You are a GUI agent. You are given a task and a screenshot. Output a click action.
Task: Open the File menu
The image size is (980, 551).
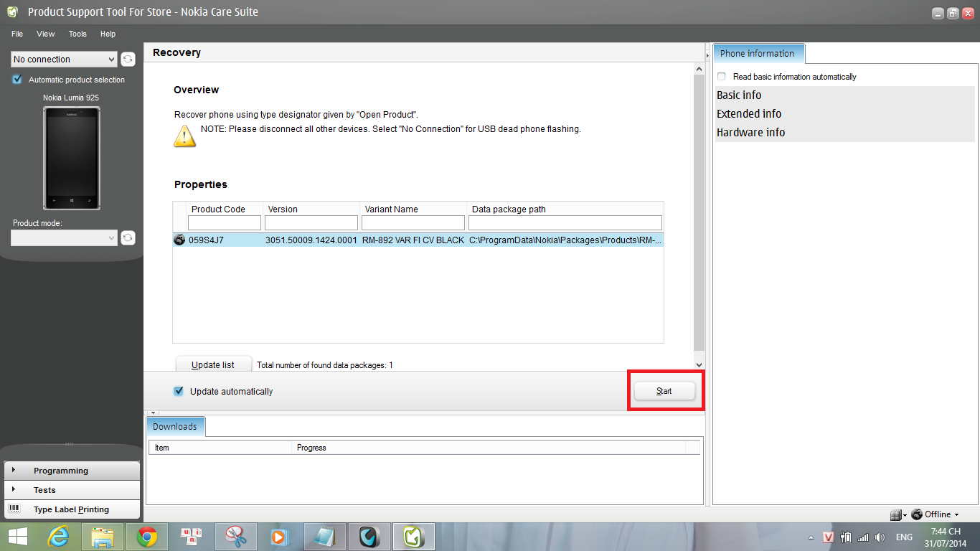point(17,34)
